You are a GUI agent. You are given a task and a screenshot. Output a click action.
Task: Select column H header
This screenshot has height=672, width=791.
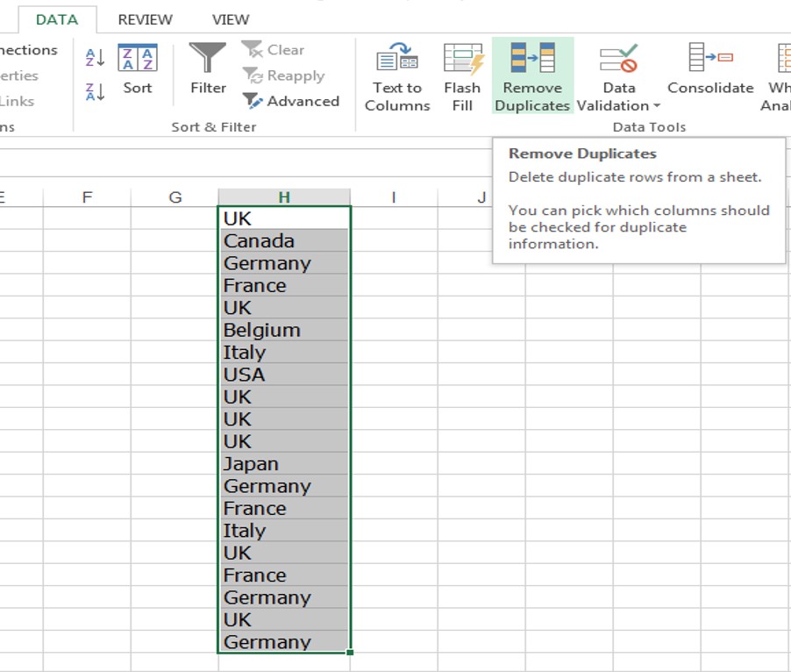tap(284, 197)
